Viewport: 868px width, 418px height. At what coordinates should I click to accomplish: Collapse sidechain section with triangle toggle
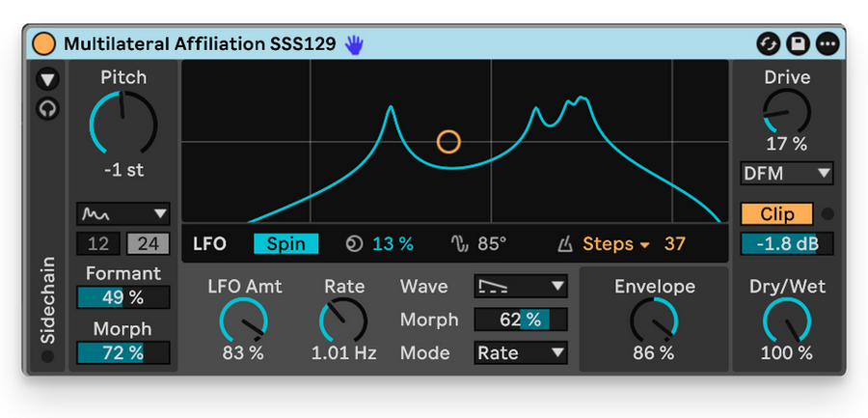(x=48, y=80)
